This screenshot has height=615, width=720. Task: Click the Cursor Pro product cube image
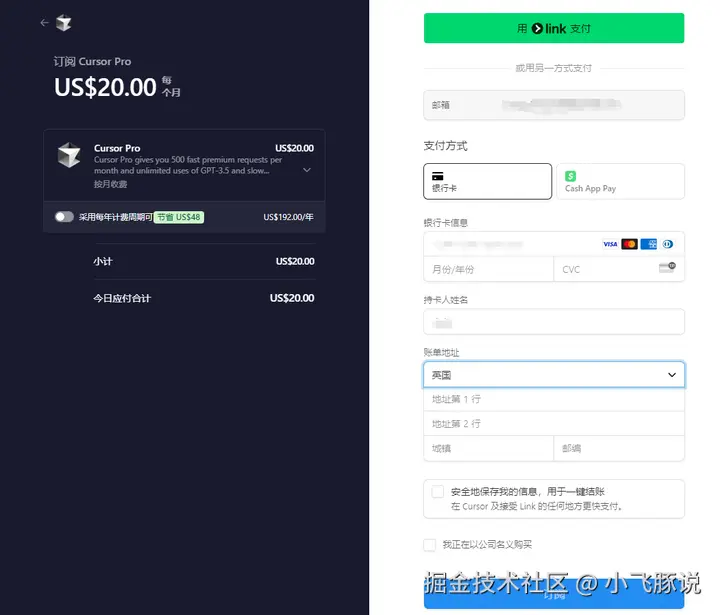[x=69, y=155]
